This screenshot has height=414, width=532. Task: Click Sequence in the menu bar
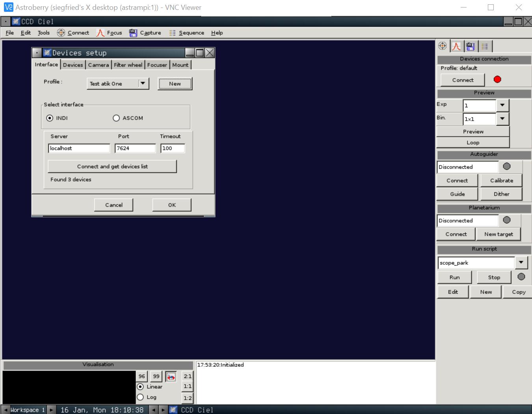(x=186, y=33)
